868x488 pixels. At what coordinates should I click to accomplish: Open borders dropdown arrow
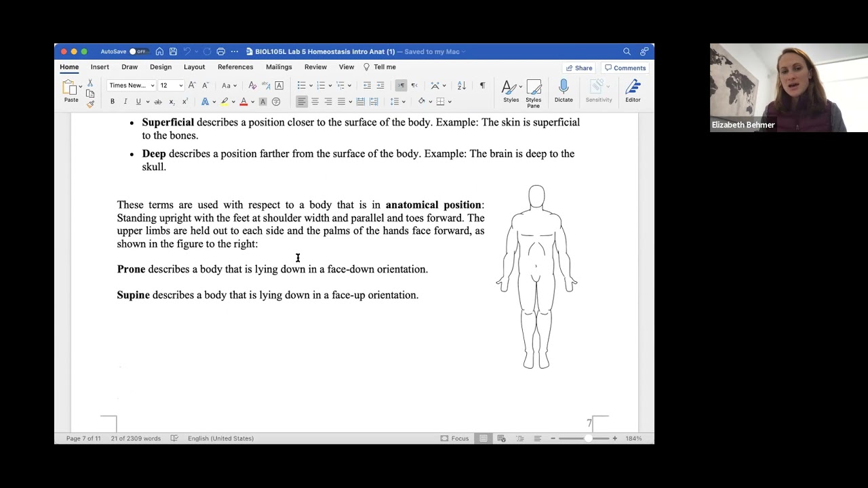click(450, 102)
